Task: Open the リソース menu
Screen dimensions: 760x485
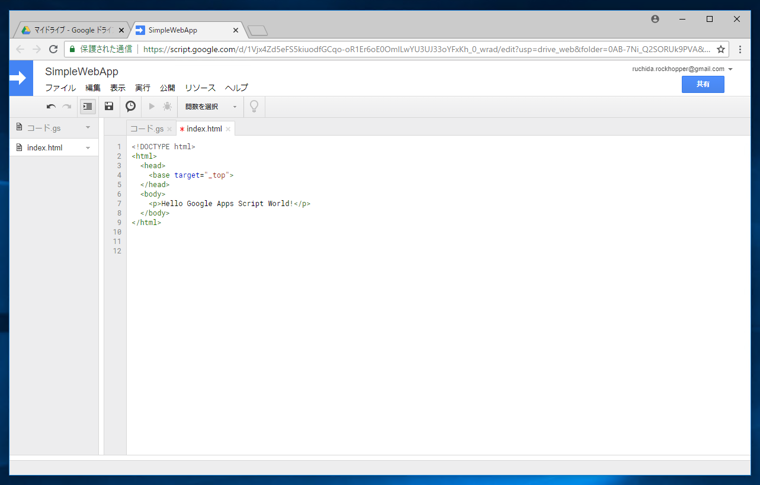Action: [x=200, y=88]
